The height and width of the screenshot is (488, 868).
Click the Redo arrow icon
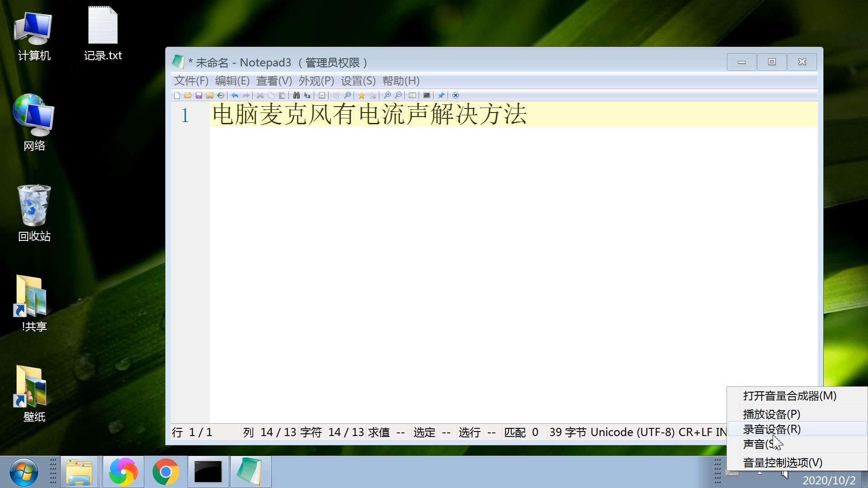click(x=245, y=95)
